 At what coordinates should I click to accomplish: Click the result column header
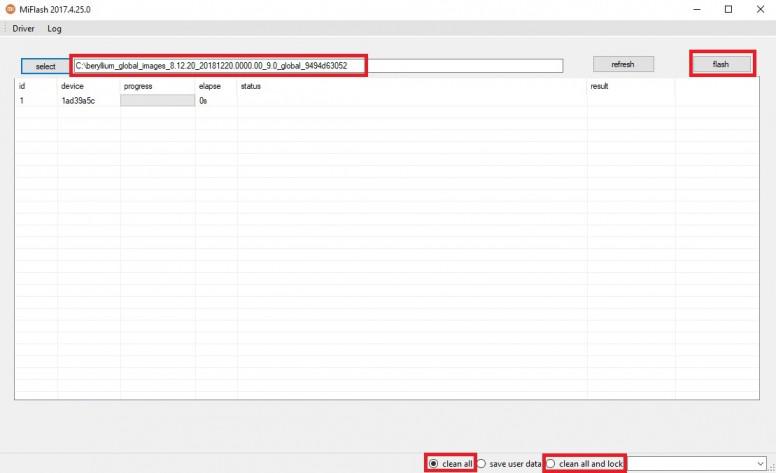(x=599, y=86)
